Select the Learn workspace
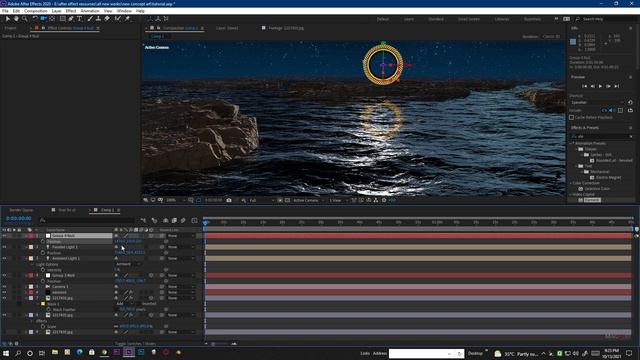 (409, 19)
